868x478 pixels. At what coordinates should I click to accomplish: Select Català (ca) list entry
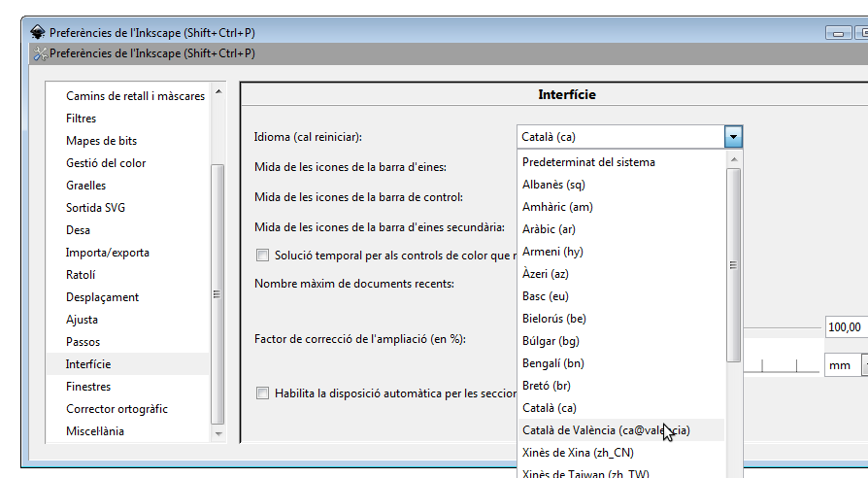tap(621, 408)
